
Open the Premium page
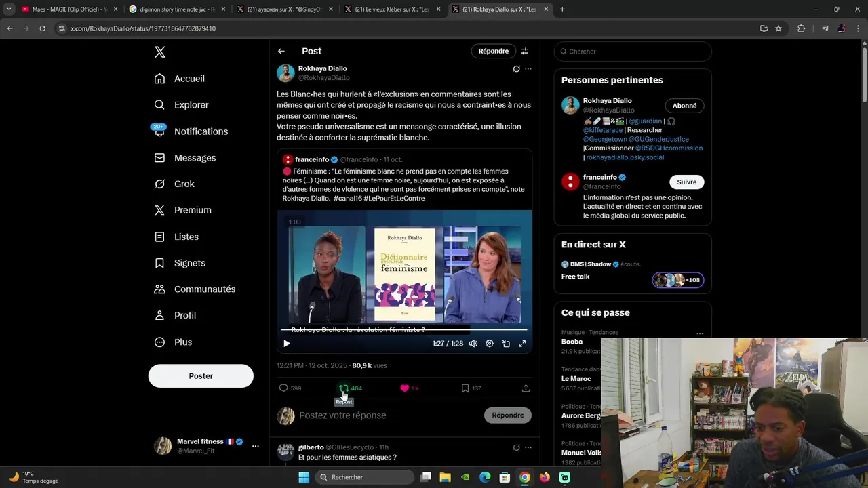182,210
